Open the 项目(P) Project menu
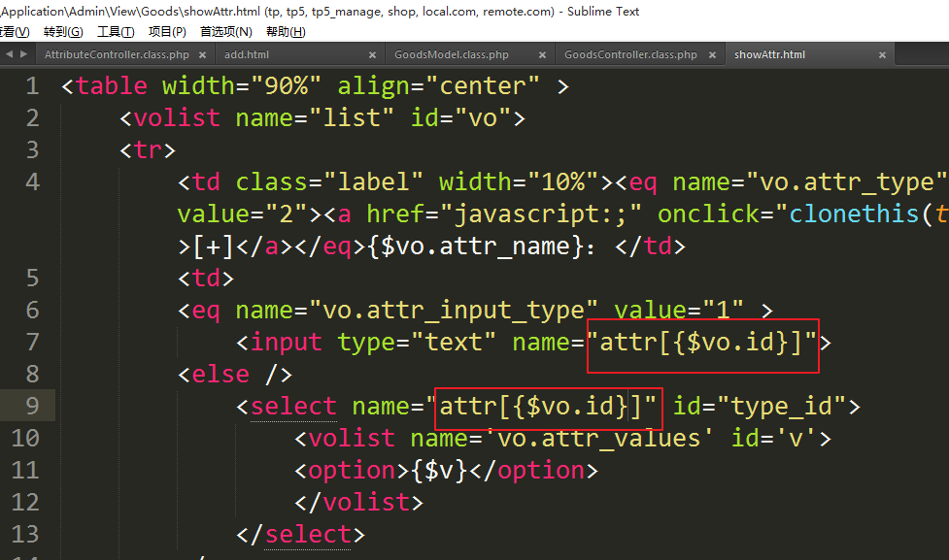The height and width of the screenshot is (560, 949). click(x=167, y=32)
